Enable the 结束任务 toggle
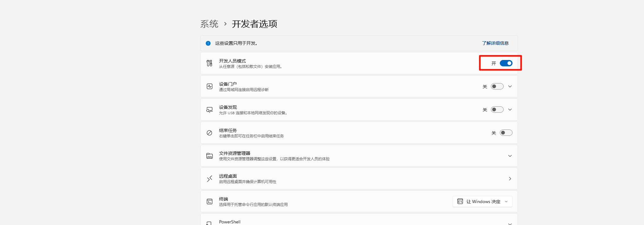 tap(506, 133)
